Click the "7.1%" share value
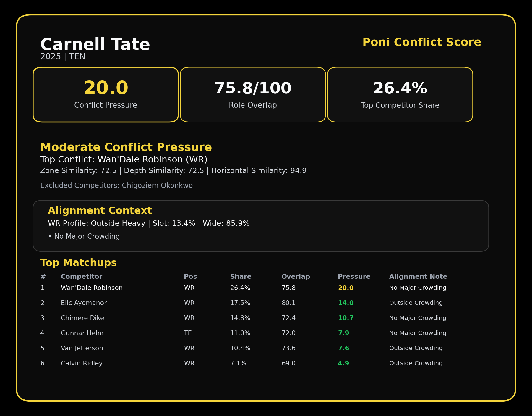This screenshot has height=416, width=532. [238, 363]
